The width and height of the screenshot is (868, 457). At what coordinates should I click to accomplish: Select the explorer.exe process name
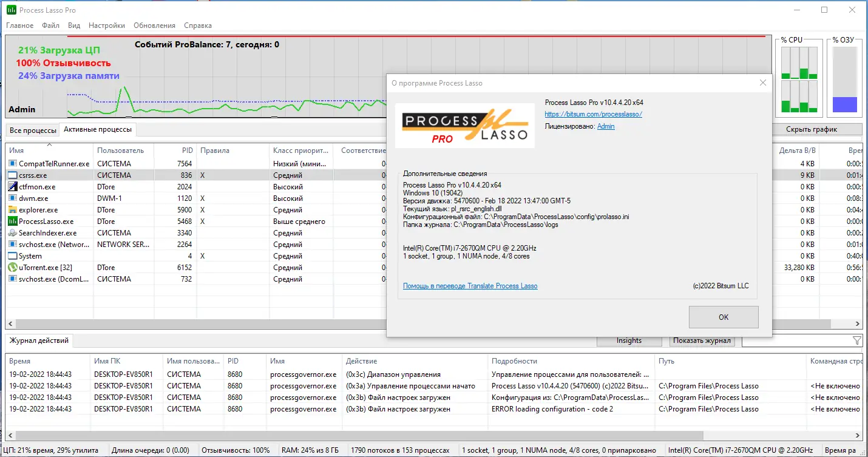point(38,210)
